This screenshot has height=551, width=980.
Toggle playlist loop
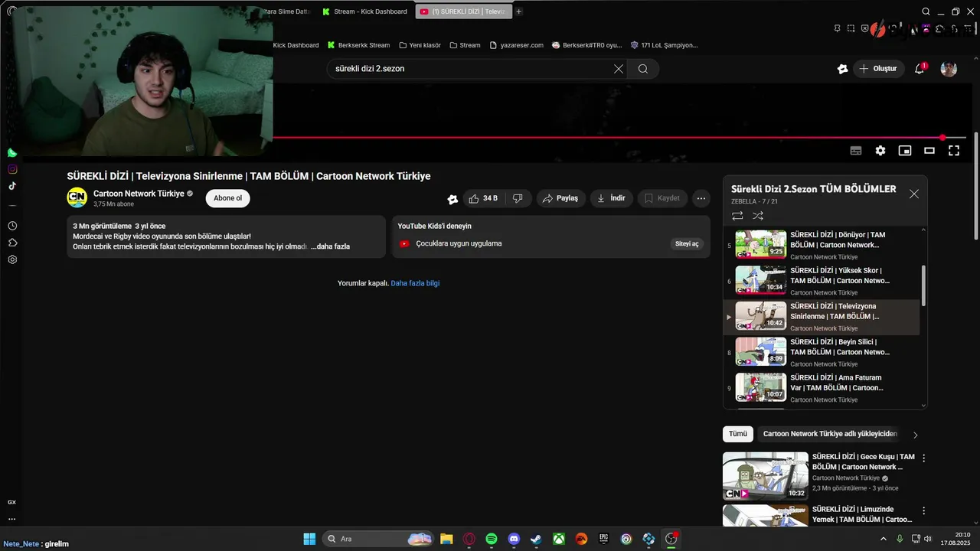click(x=737, y=217)
